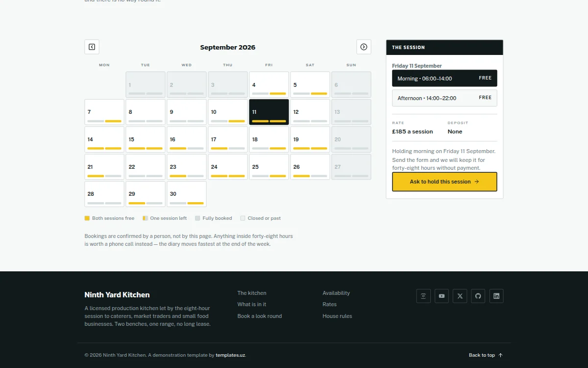This screenshot has height=368, width=588.
Task: Open the Rates footer link
Action: click(x=329, y=304)
